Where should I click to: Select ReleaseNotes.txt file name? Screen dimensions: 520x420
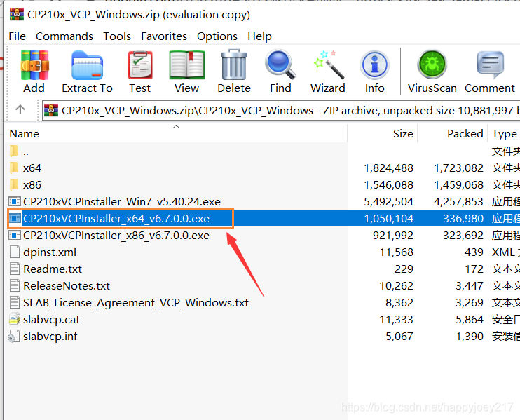point(67,285)
